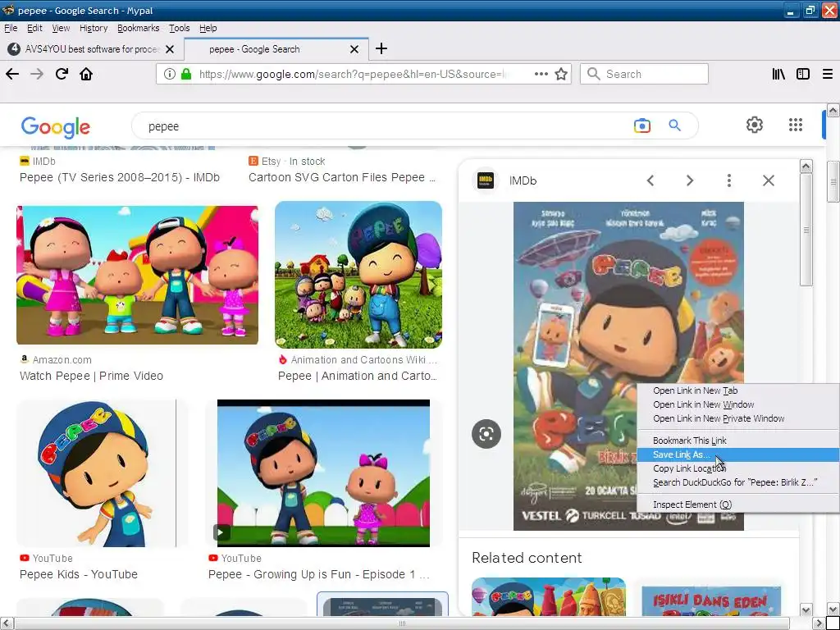Show next image in preview panel

689,180
